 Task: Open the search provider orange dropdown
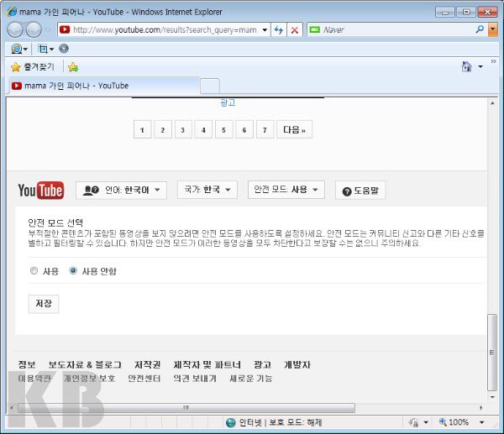point(493,30)
